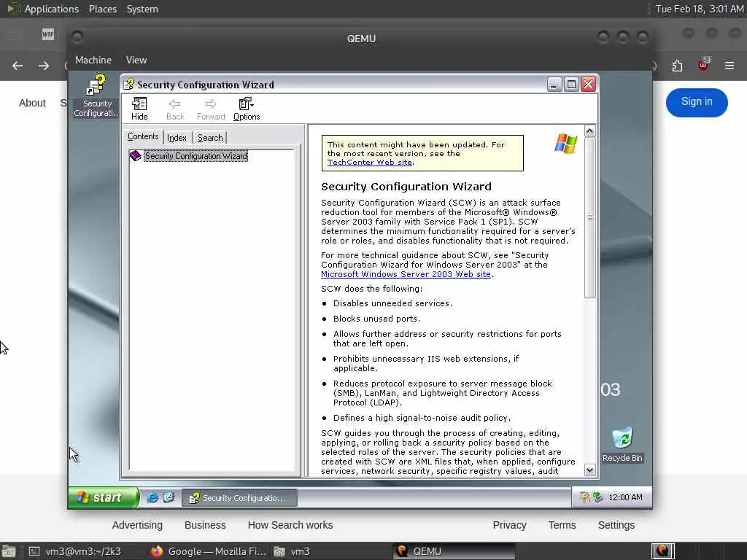
Task: Open Terms link in Google footer
Action: coord(562,525)
